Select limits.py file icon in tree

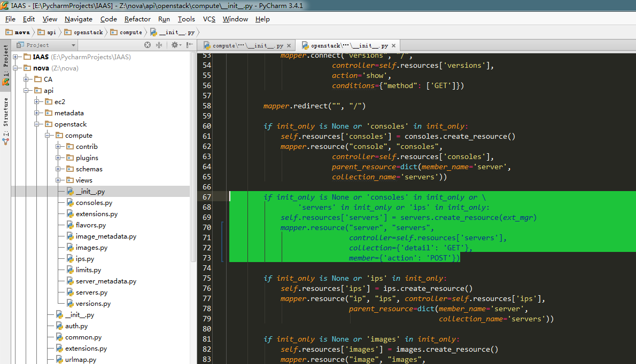coord(70,270)
